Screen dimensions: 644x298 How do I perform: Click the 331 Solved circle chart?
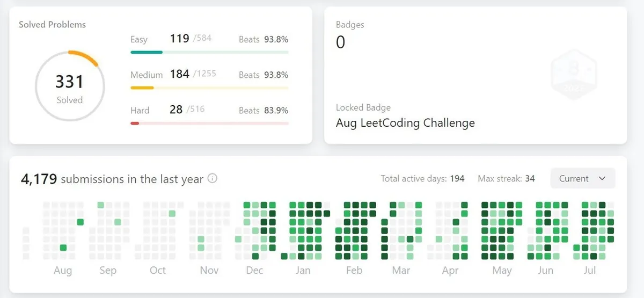pyautogui.click(x=70, y=86)
